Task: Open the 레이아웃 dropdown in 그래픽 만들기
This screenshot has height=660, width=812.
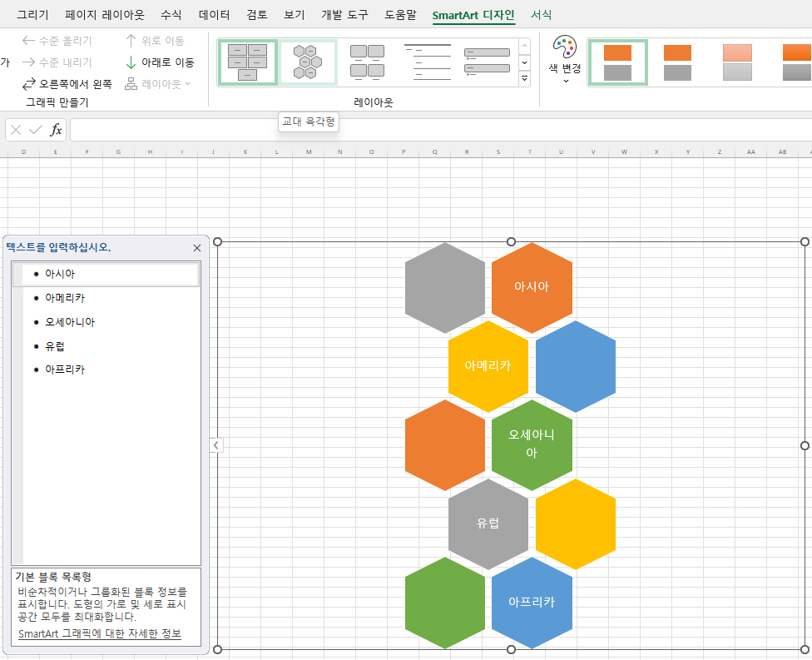Action: click(158, 83)
